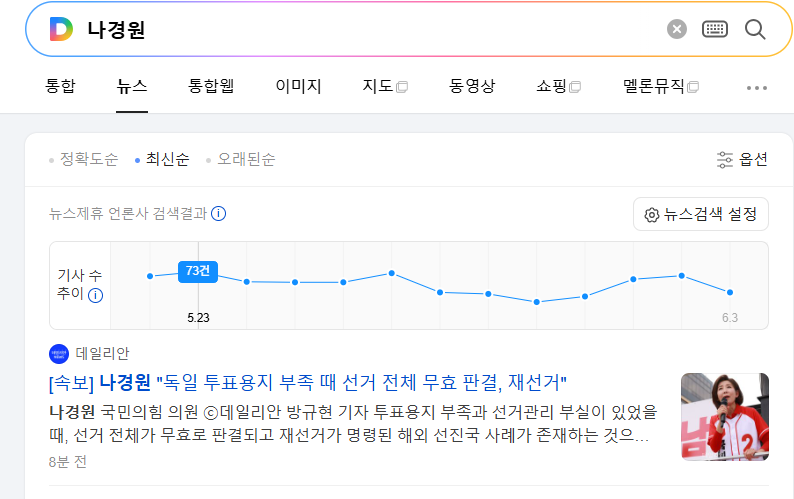Open the 멜론뮤직 tab

click(x=661, y=86)
